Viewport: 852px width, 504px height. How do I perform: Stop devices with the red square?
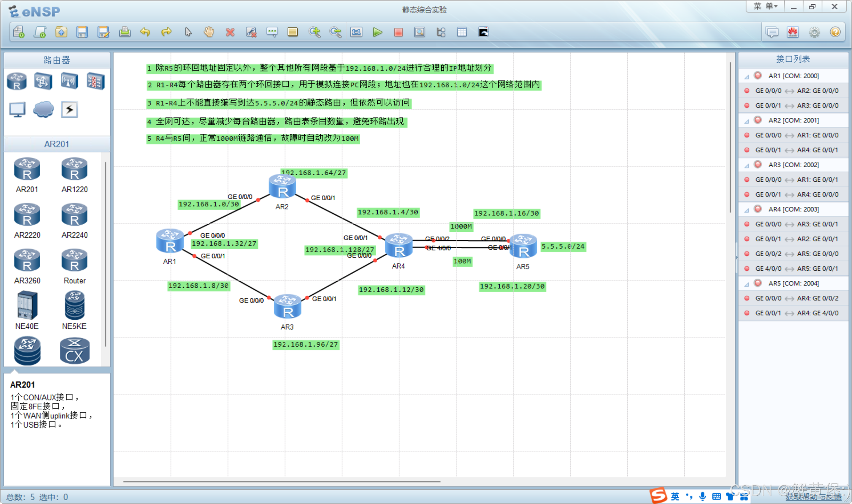[x=398, y=32]
